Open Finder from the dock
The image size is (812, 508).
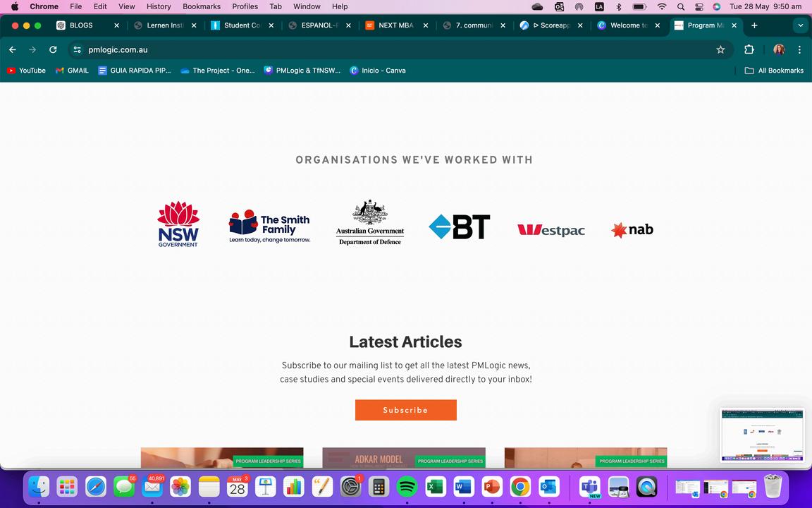[x=39, y=487]
